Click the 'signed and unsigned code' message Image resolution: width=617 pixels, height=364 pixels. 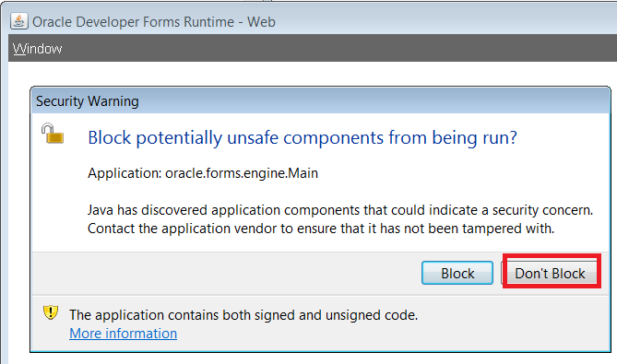pyautogui.click(x=243, y=315)
